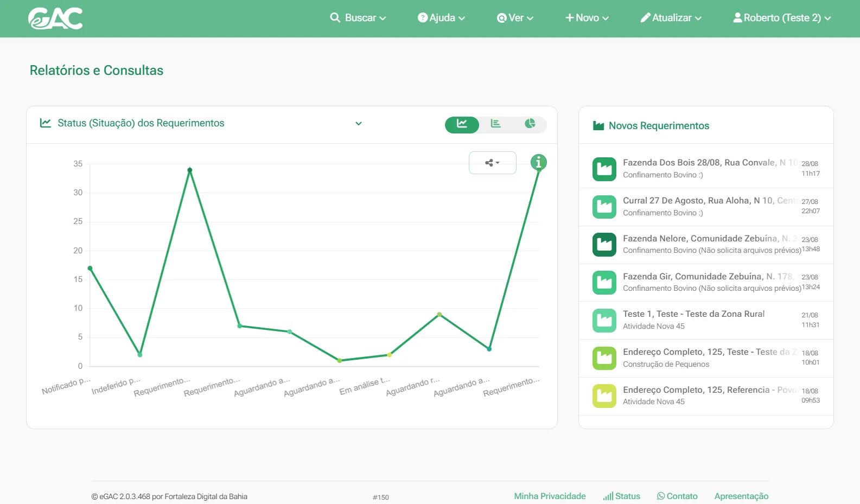Open the Apresentação footer link
The height and width of the screenshot is (504, 860).
tap(741, 496)
